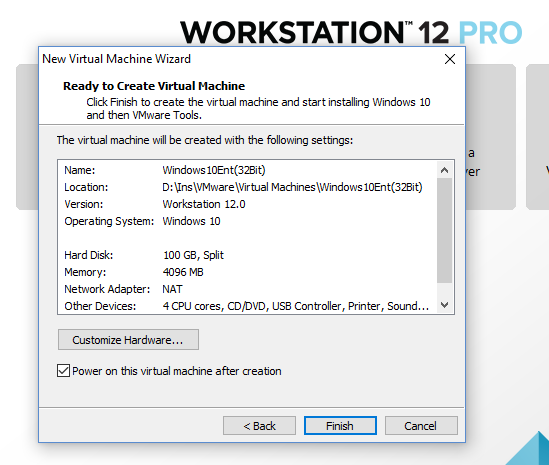Screen dimensions: 549x465
Task: Click the Location: label in settings list
Action: click(x=86, y=187)
